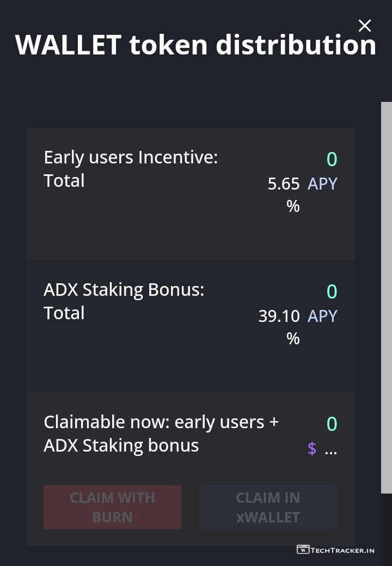392x566 pixels.
Task: Click the Early users Incentive zero amount
Action: [x=332, y=159]
